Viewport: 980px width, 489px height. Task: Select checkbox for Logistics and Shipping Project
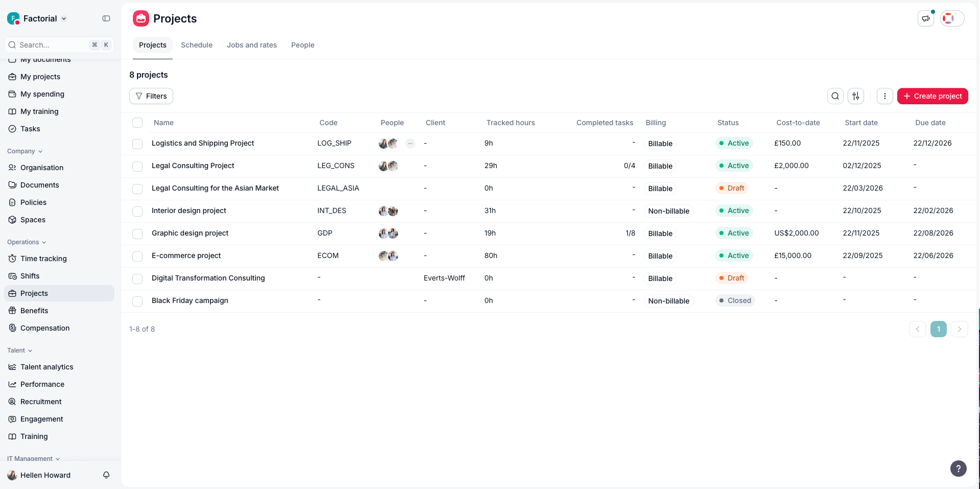click(137, 144)
